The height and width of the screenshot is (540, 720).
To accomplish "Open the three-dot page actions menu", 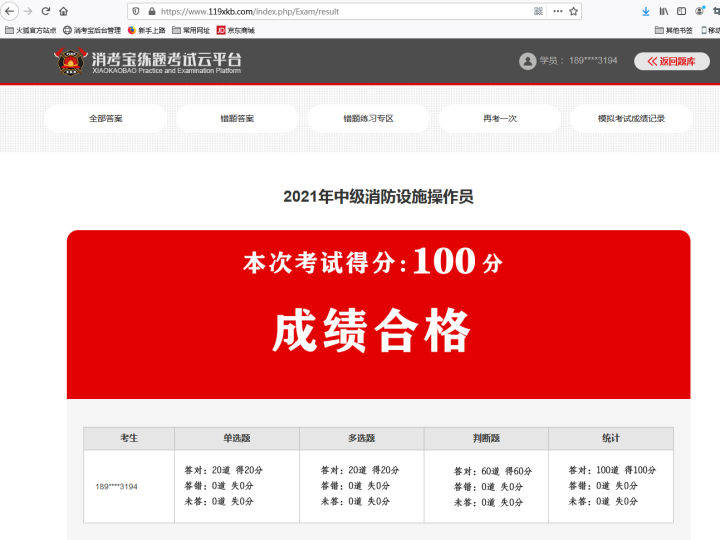I will [x=557, y=11].
